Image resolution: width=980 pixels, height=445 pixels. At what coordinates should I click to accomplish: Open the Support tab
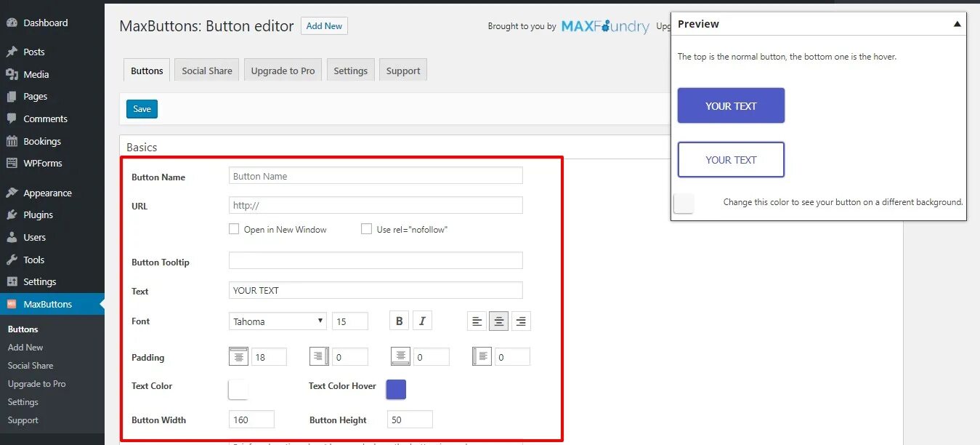[x=403, y=71]
